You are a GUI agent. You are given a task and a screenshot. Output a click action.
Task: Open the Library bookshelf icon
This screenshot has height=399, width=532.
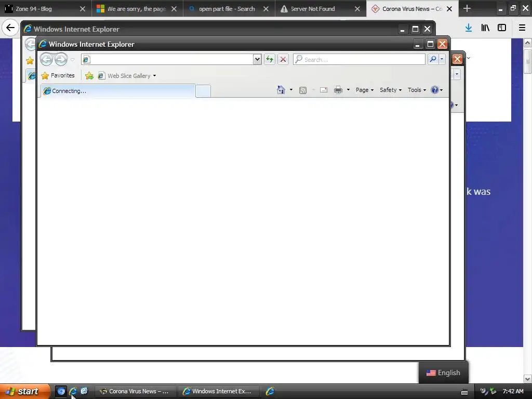(485, 28)
